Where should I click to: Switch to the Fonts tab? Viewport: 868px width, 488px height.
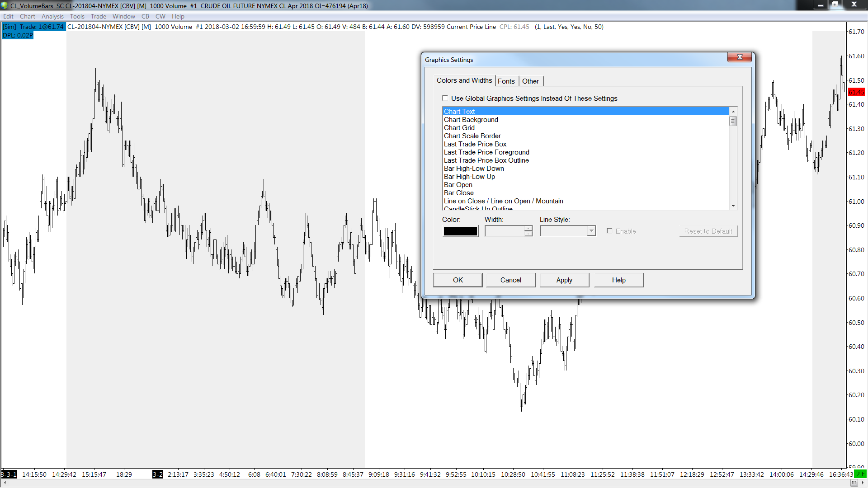[x=506, y=81]
